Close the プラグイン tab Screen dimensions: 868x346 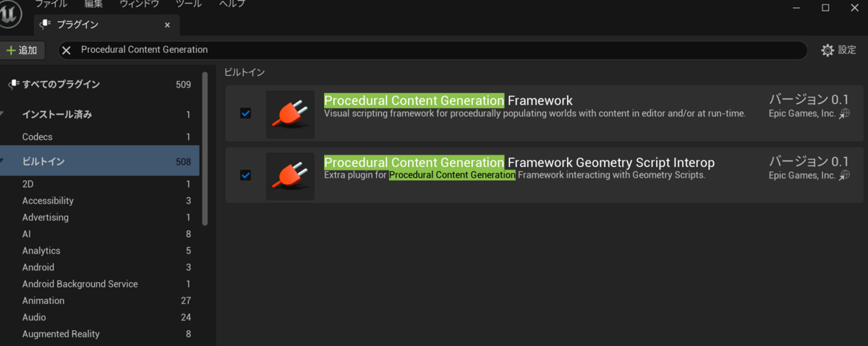(x=167, y=25)
